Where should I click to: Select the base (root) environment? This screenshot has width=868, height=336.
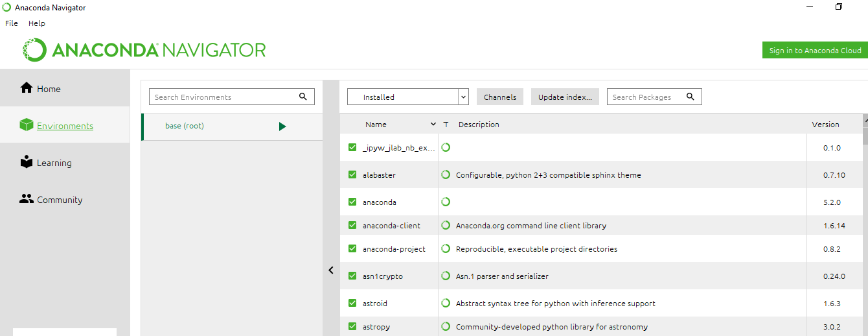coord(232,126)
